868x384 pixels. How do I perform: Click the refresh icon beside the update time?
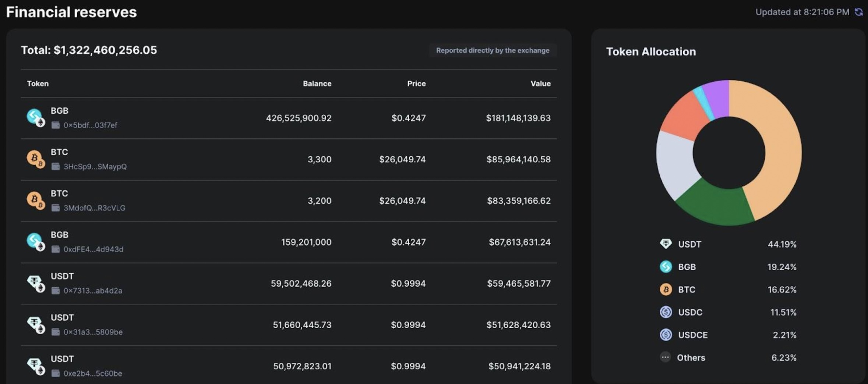click(x=859, y=12)
